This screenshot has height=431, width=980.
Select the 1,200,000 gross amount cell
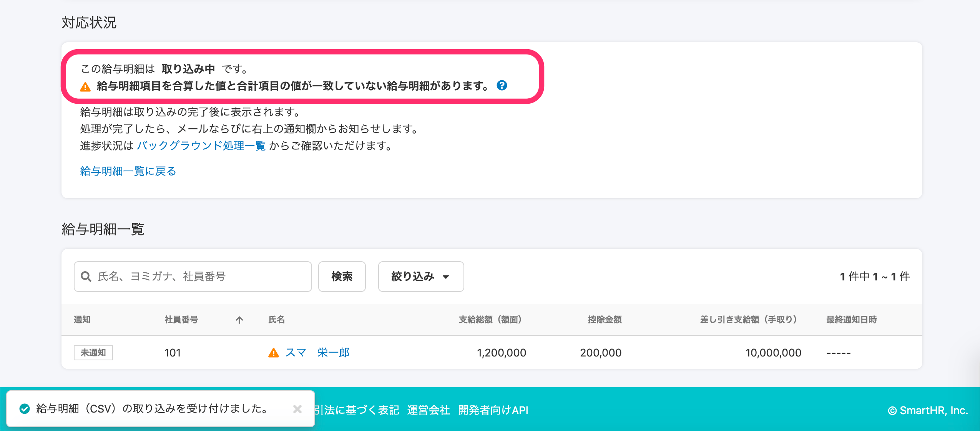501,353
